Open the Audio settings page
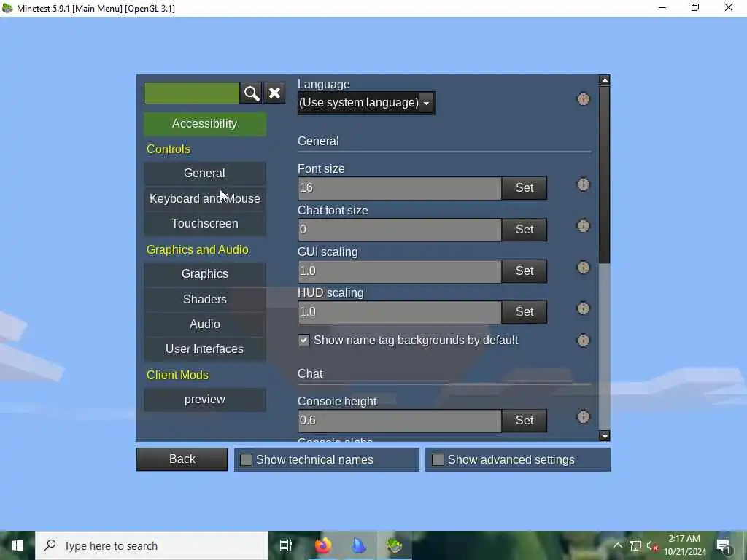Screen dimensions: 747x560 [205, 324]
